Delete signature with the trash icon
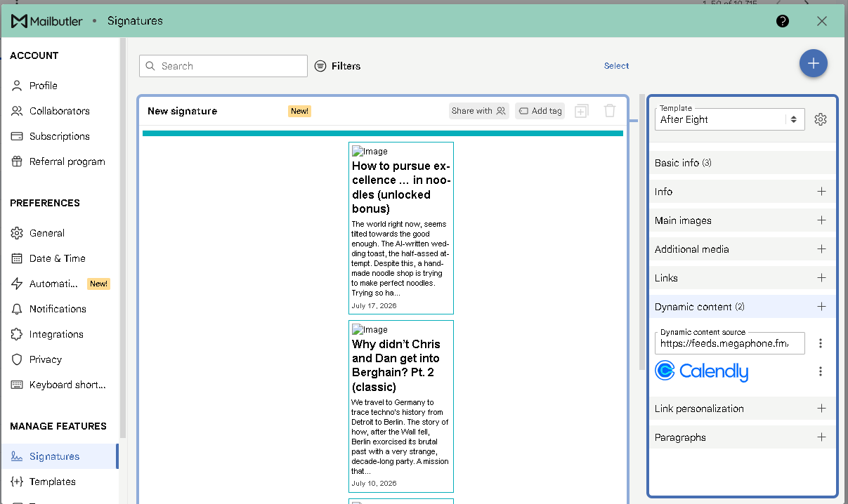The height and width of the screenshot is (504, 848). (x=610, y=111)
